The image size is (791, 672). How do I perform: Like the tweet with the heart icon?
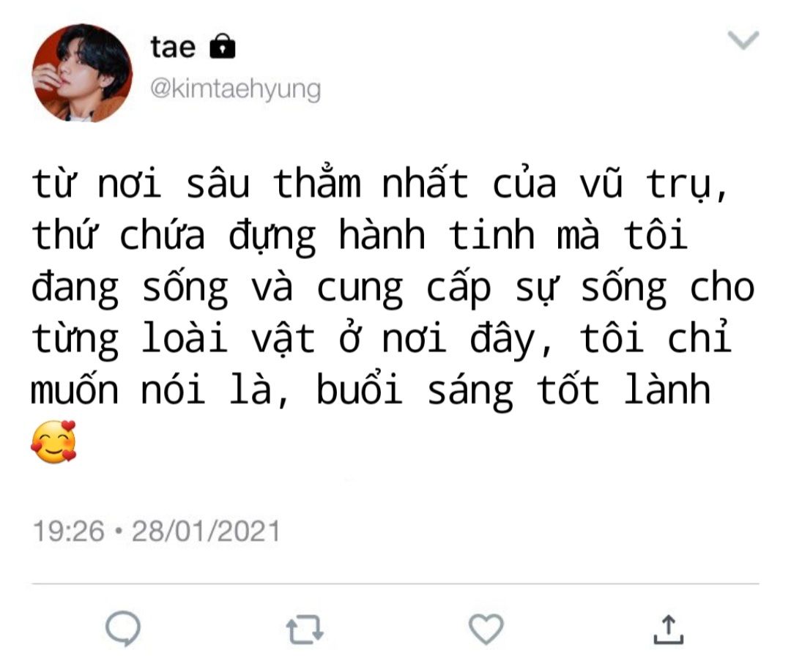tap(486, 629)
